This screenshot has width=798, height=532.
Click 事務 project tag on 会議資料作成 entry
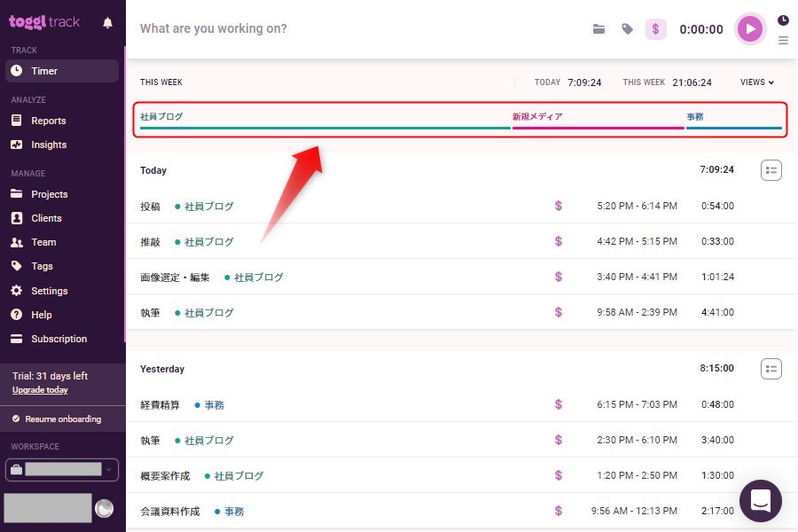pos(229,511)
